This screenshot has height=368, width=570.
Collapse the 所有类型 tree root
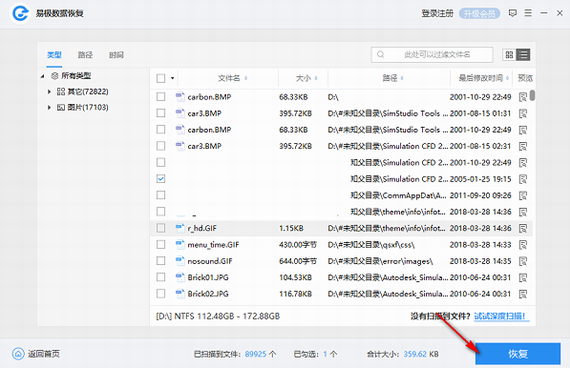pyautogui.click(x=43, y=76)
